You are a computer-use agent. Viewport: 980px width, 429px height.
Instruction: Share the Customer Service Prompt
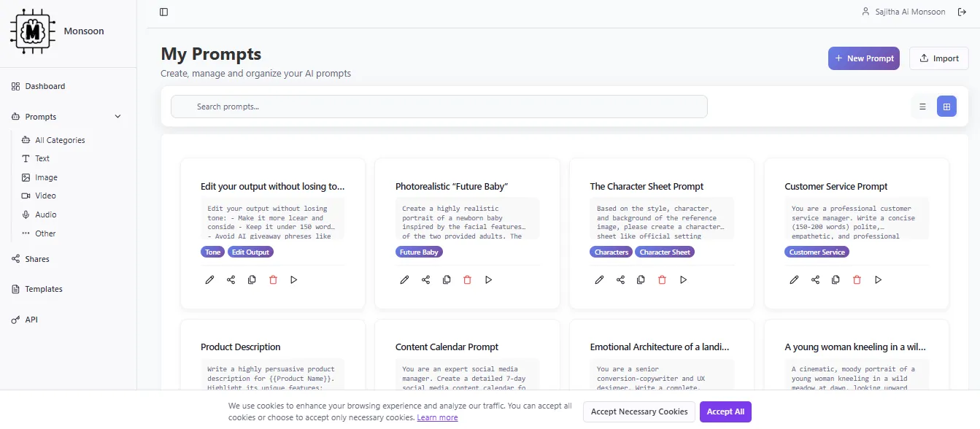pyautogui.click(x=815, y=279)
